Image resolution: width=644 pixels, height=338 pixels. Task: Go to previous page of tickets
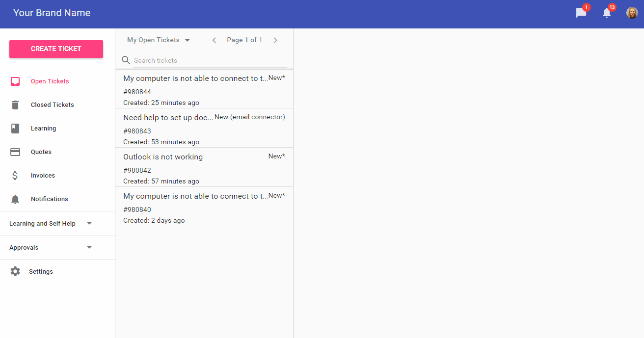pos(214,40)
